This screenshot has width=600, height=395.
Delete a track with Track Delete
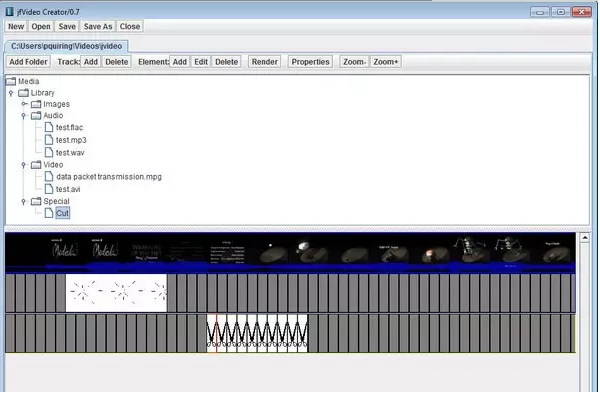117,62
